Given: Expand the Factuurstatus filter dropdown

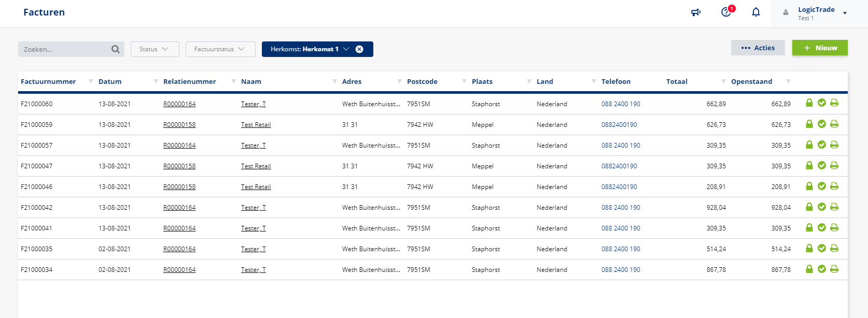Looking at the screenshot, I should pyautogui.click(x=220, y=49).
